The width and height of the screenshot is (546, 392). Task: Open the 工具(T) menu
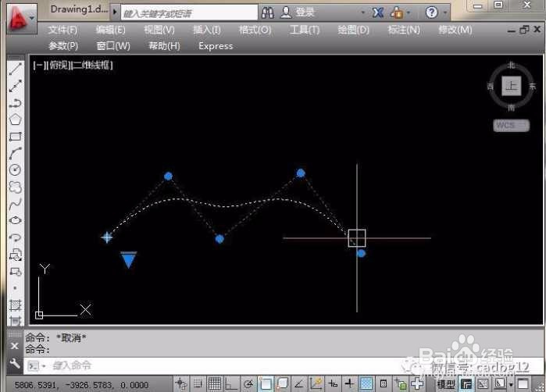[305, 30]
